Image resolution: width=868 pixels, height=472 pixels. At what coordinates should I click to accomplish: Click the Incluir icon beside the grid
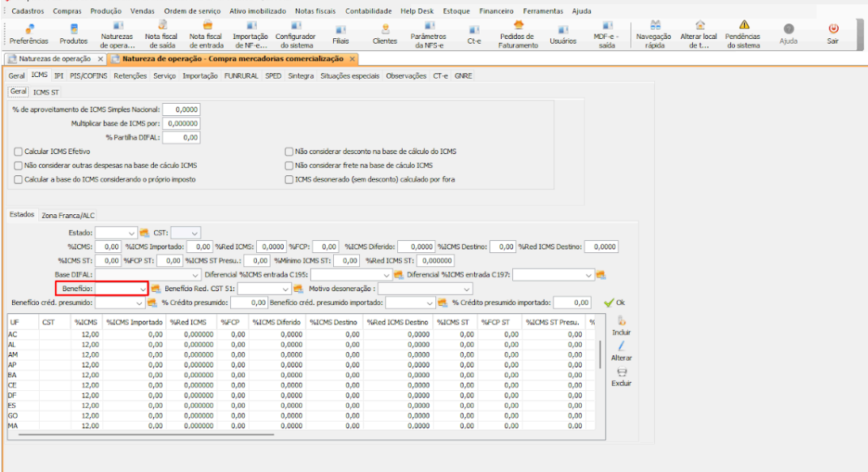(x=622, y=326)
